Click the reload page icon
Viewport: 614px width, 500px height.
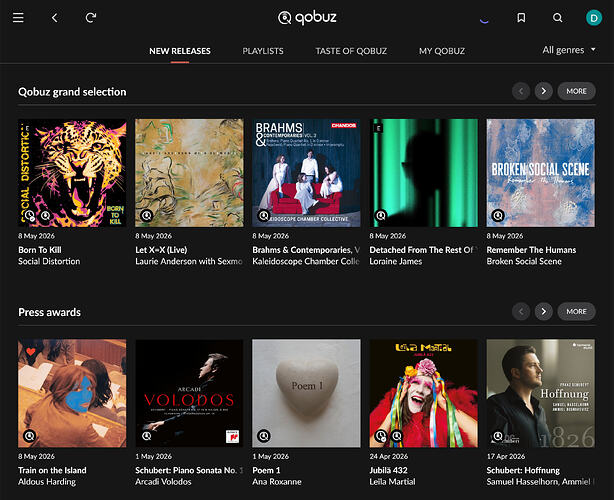(91, 18)
